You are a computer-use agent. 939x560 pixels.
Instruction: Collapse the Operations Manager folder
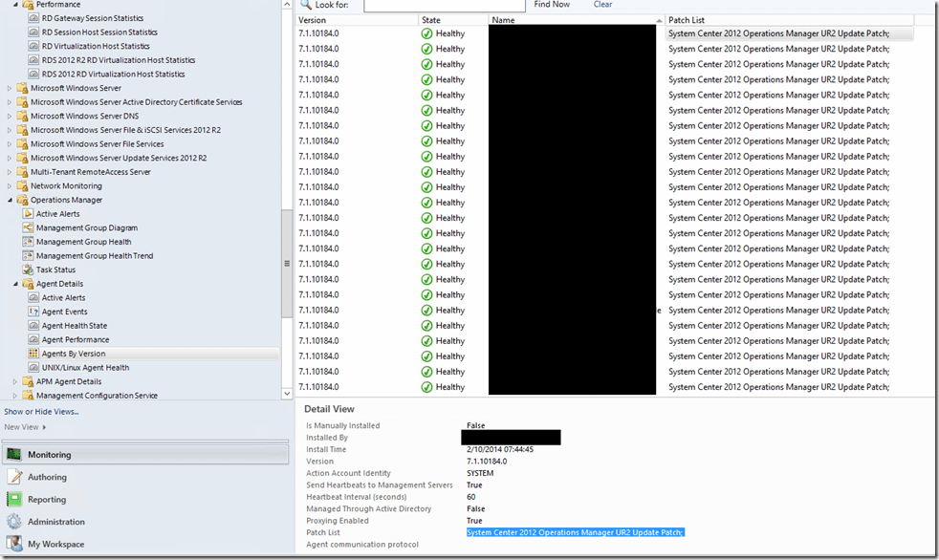[x=11, y=201]
